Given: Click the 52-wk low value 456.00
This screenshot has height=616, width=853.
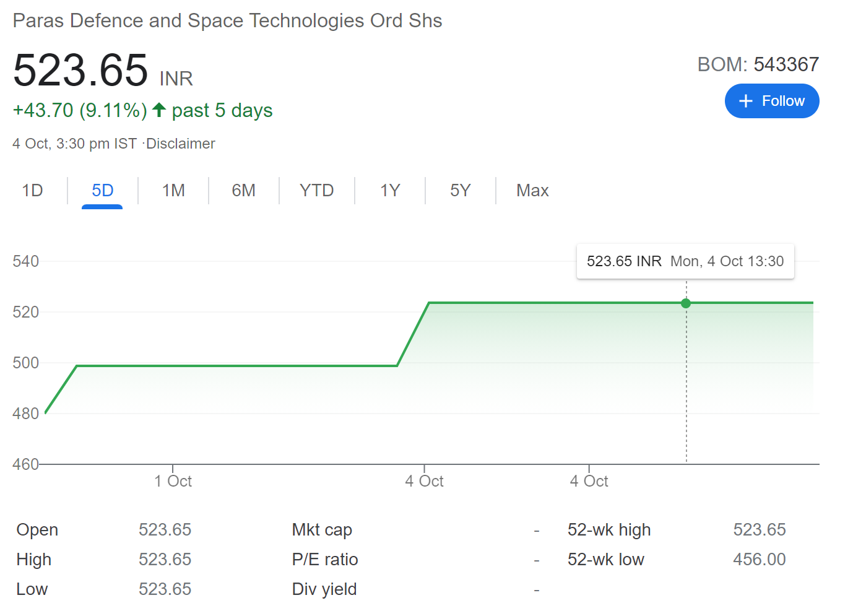Looking at the screenshot, I should tap(760, 560).
